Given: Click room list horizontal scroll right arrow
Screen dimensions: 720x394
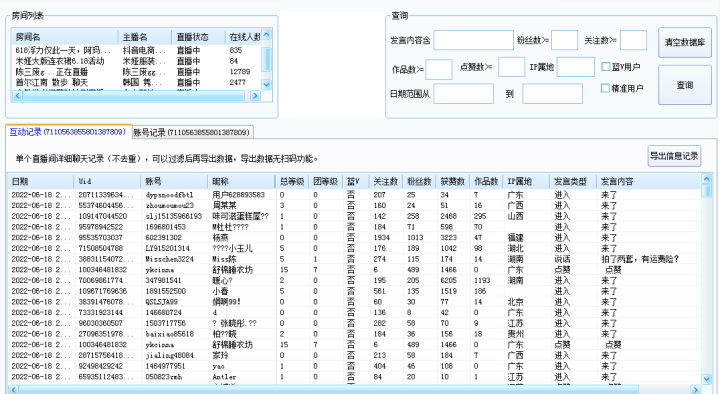Looking at the screenshot, I should pyautogui.click(x=255, y=96).
